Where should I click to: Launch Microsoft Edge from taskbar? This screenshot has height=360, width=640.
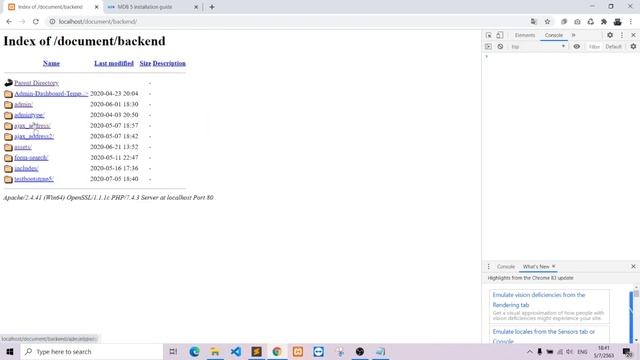[x=194, y=351]
